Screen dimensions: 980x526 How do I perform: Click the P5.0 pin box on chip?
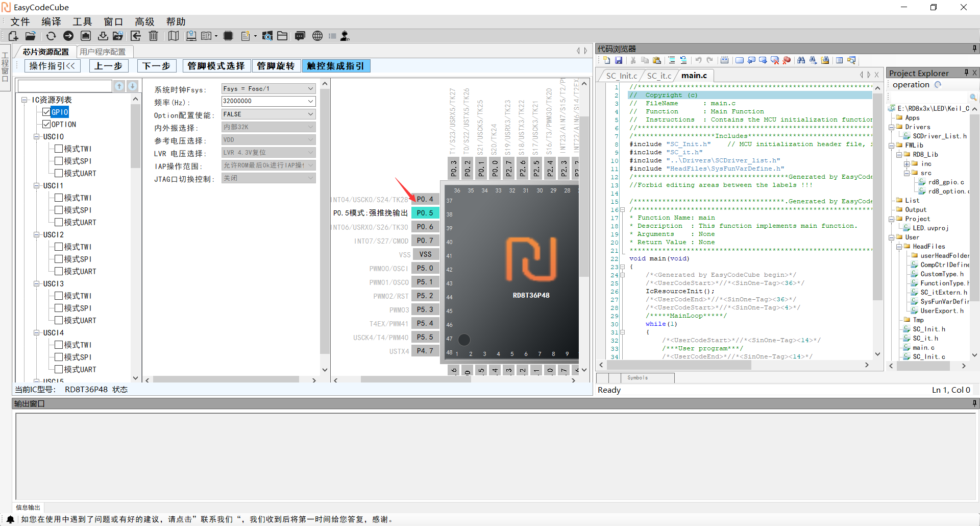pyautogui.click(x=425, y=268)
